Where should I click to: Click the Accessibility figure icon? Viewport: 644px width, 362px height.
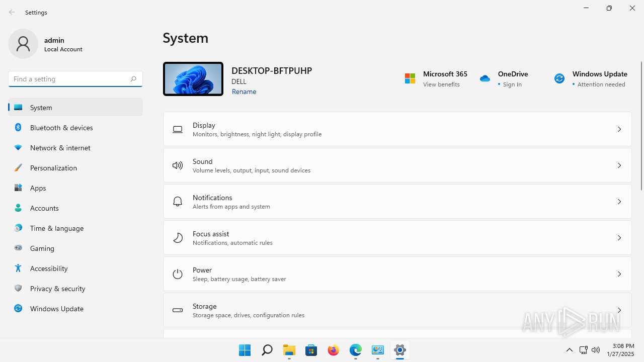pyautogui.click(x=18, y=268)
